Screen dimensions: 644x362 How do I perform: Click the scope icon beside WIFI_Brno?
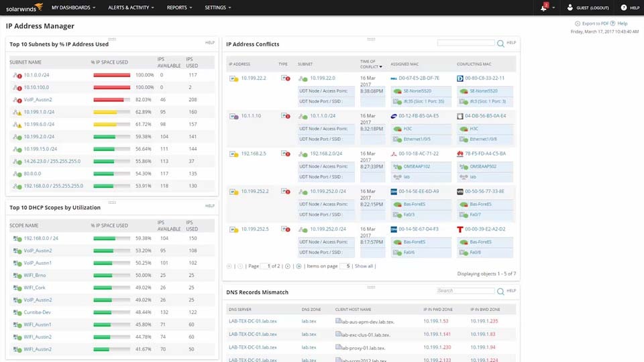(x=17, y=276)
